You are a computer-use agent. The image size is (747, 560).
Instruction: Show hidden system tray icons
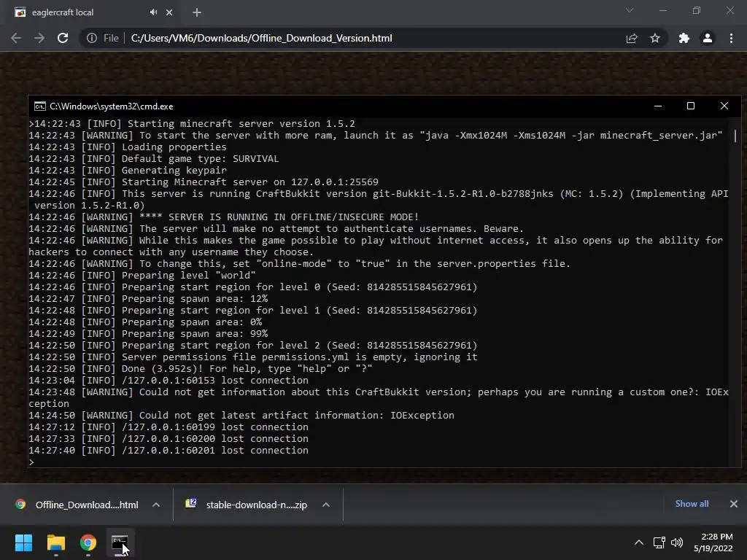point(639,542)
